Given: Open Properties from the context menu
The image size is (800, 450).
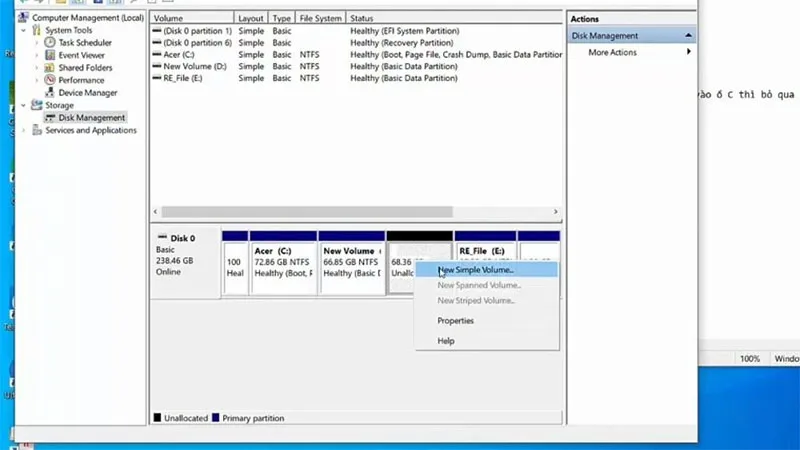Looking at the screenshot, I should 455,320.
